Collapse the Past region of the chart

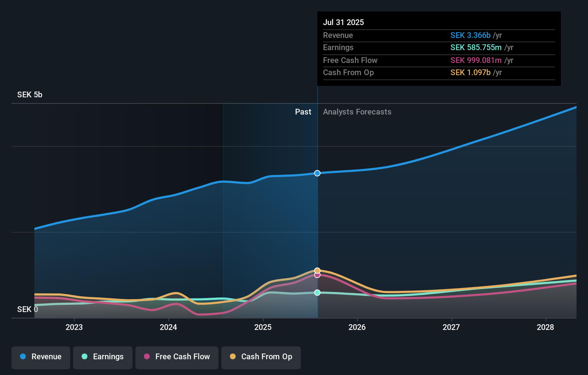coord(303,112)
